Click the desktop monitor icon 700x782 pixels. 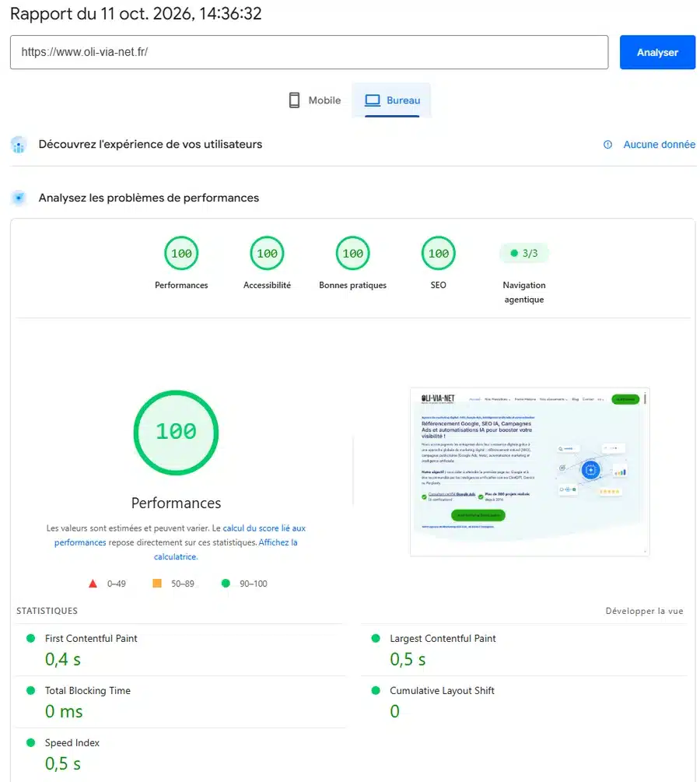pyautogui.click(x=373, y=100)
